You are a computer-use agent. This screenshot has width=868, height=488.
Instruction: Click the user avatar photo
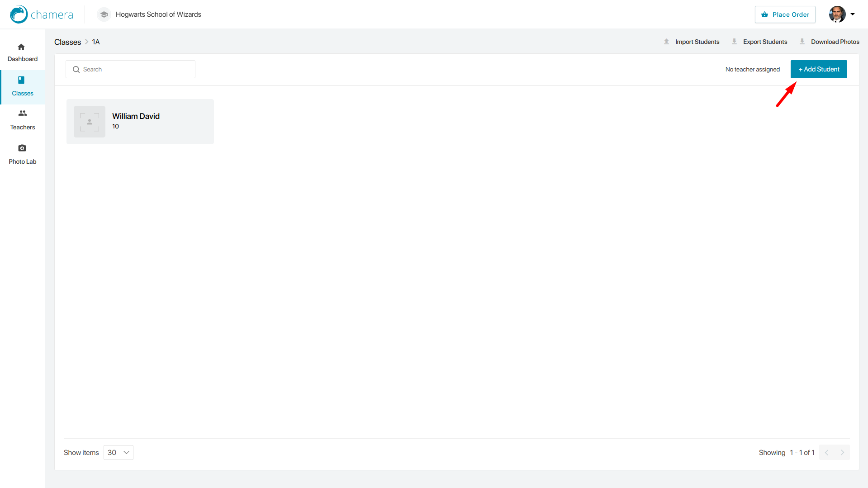[x=837, y=14]
